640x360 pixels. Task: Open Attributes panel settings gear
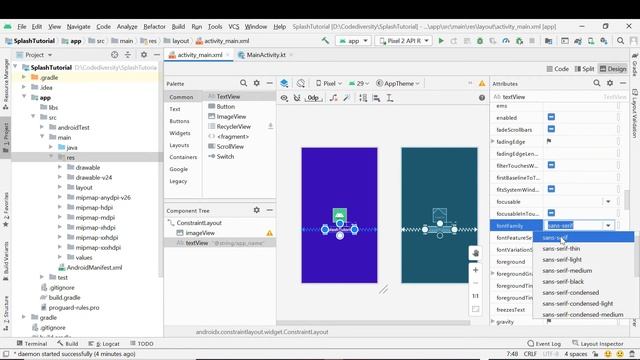(x=610, y=83)
